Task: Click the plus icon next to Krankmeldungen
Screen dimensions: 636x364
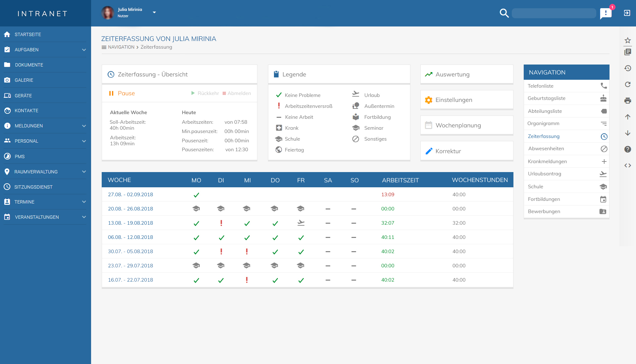Action: pyautogui.click(x=604, y=161)
